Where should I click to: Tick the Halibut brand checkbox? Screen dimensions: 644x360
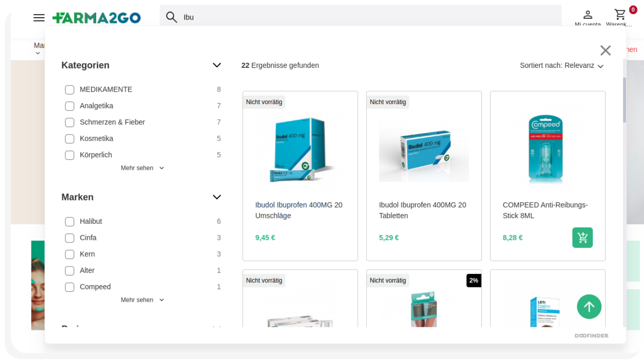(70, 222)
